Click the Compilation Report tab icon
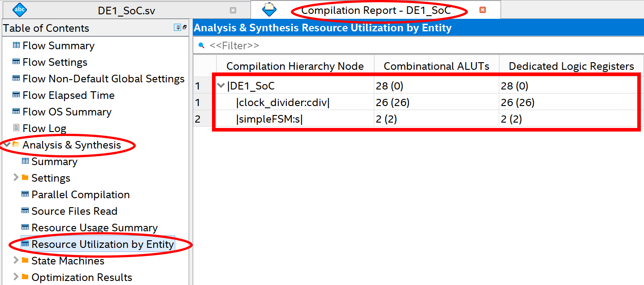The image size is (644, 285). pos(269,9)
